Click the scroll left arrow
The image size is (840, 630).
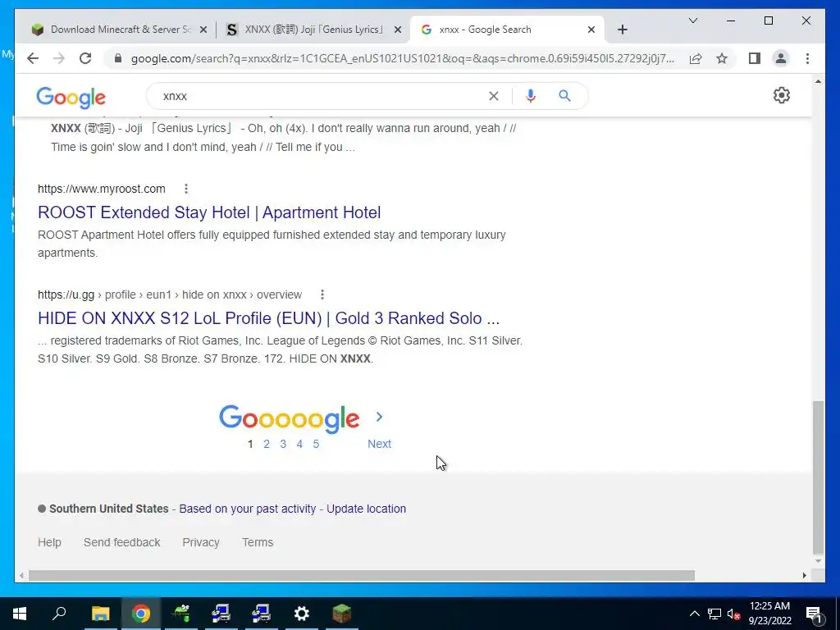click(21, 575)
